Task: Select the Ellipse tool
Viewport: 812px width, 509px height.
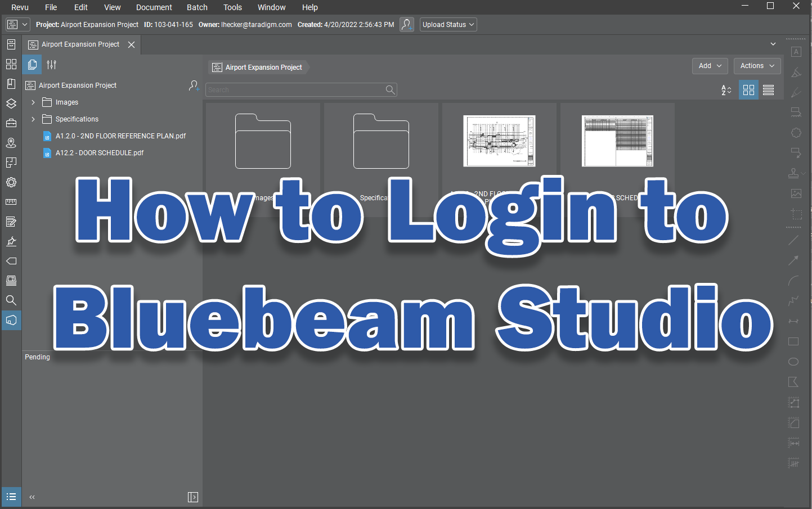Action: point(793,362)
